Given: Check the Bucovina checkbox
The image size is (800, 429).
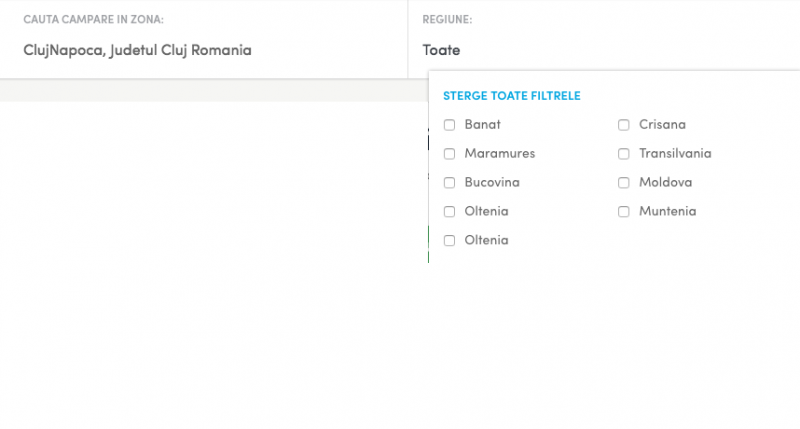Looking at the screenshot, I should click(450, 183).
